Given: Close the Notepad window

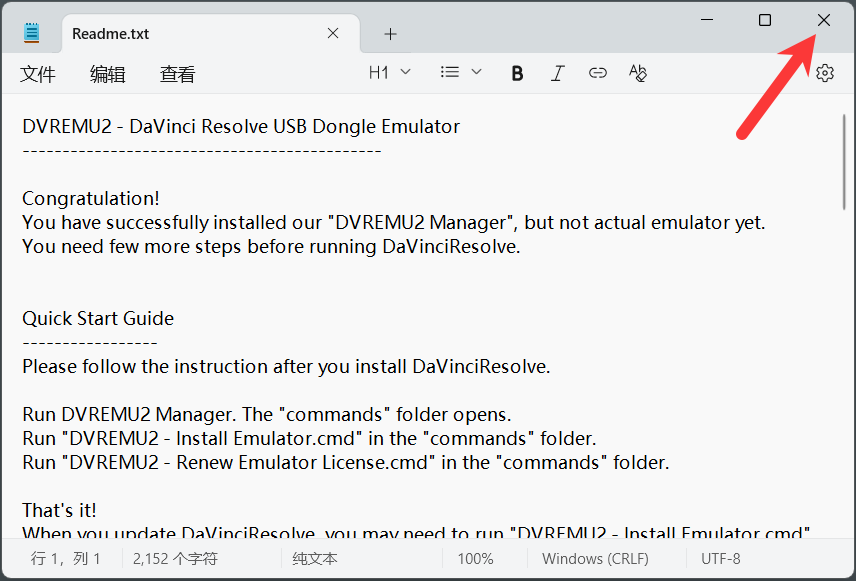Looking at the screenshot, I should pos(824,20).
